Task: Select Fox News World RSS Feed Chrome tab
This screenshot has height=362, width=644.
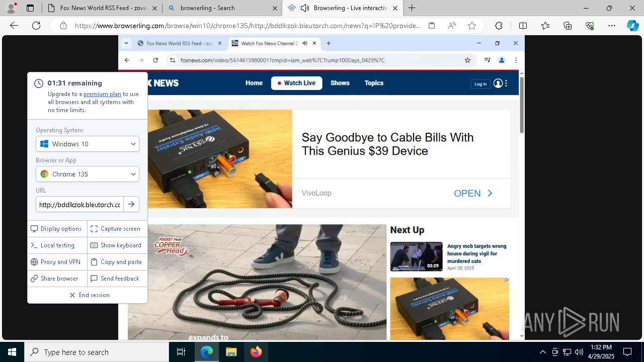Action: pos(180,43)
